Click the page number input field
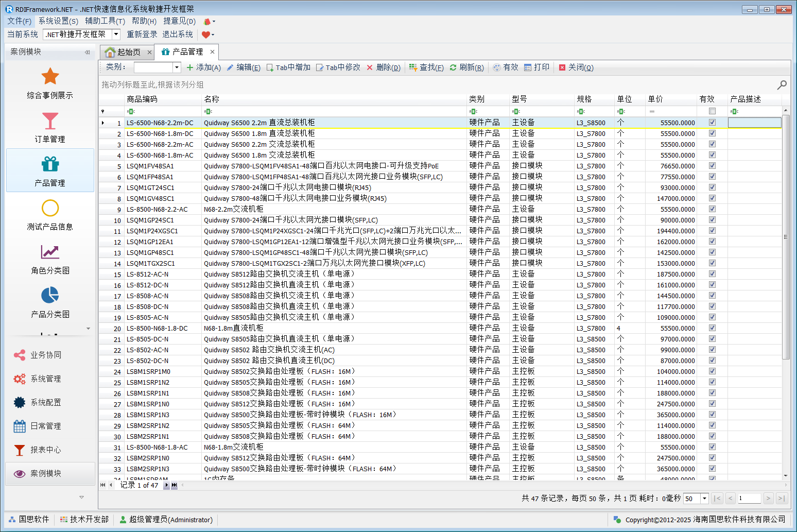Viewport: 797px width, 532px height. [749, 498]
